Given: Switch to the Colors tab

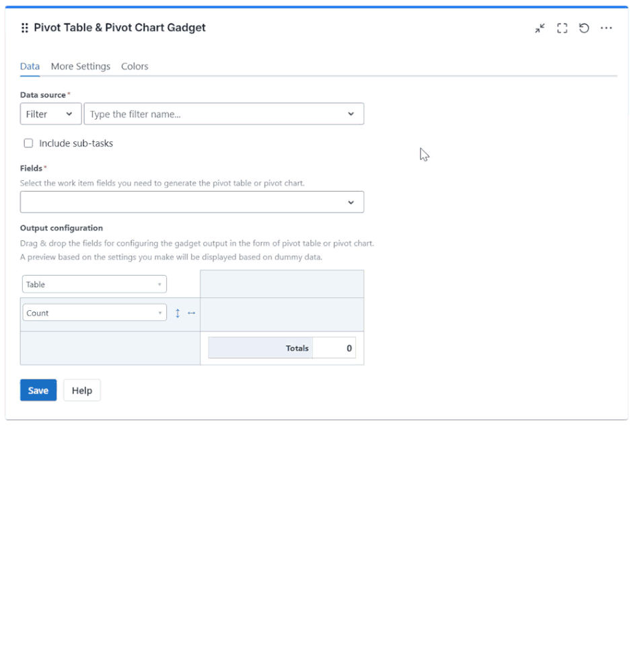Looking at the screenshot, I should 134,66.
